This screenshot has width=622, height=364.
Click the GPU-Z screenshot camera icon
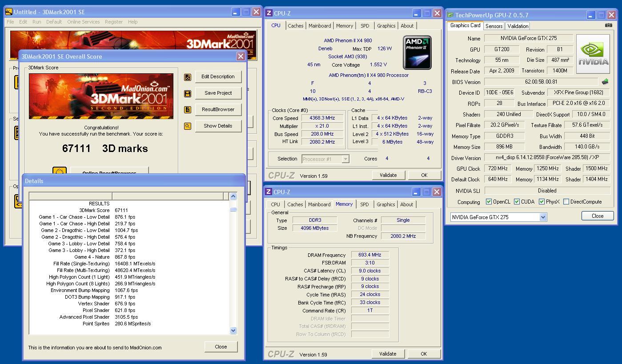click(608, 25)
